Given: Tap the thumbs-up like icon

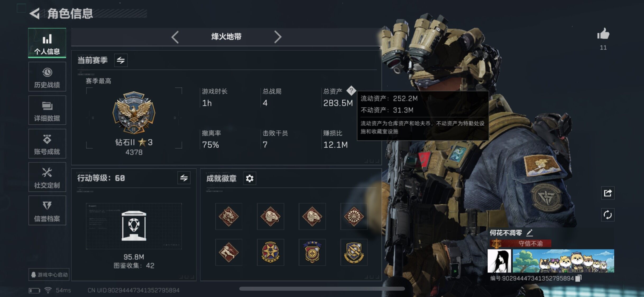Looking at the screenshot, I should tap(603, 34).
